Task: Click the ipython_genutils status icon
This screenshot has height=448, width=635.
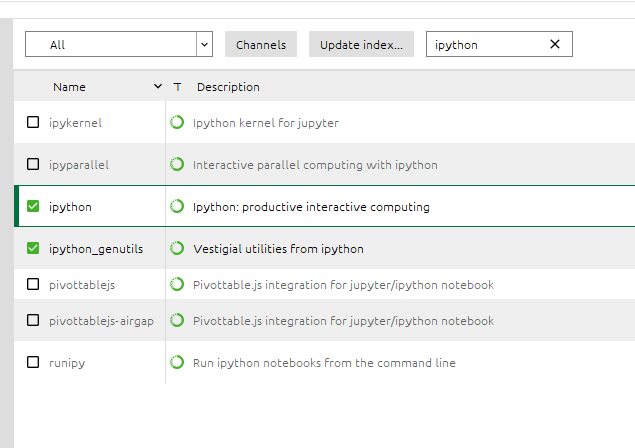Action: point(177,249)
